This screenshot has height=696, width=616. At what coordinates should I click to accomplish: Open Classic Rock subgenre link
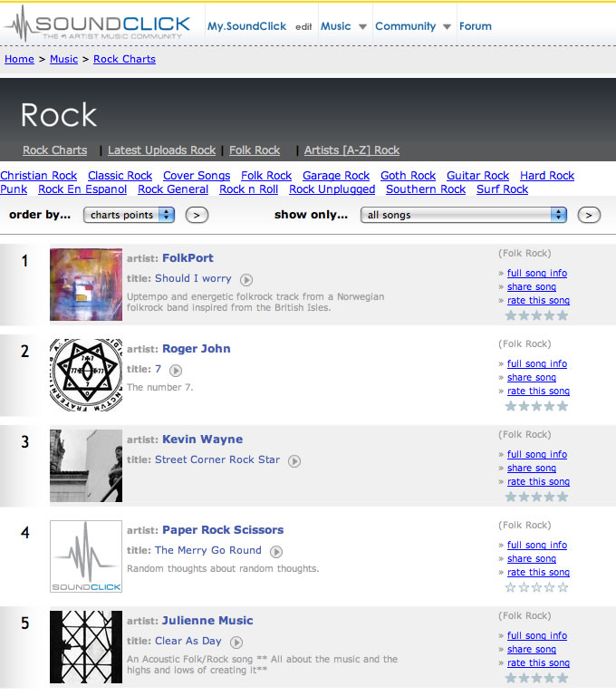(x=120, y=175)
